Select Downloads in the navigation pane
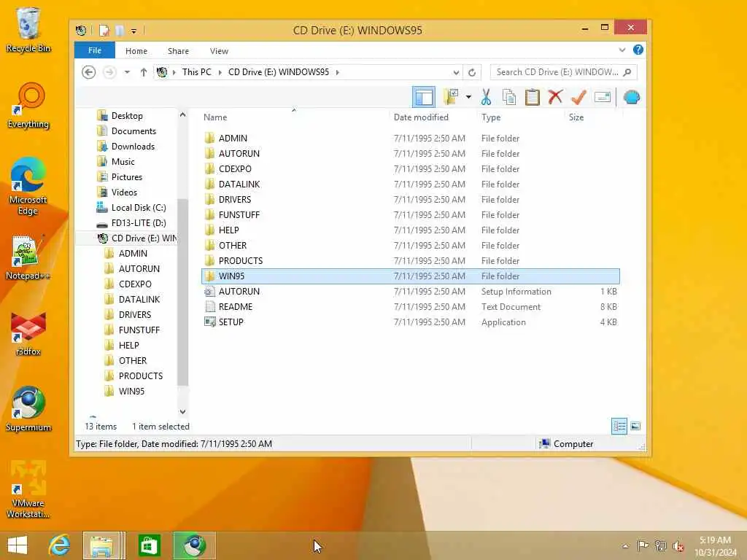This screenshot has width=747, height=560. tap(133, 146)
